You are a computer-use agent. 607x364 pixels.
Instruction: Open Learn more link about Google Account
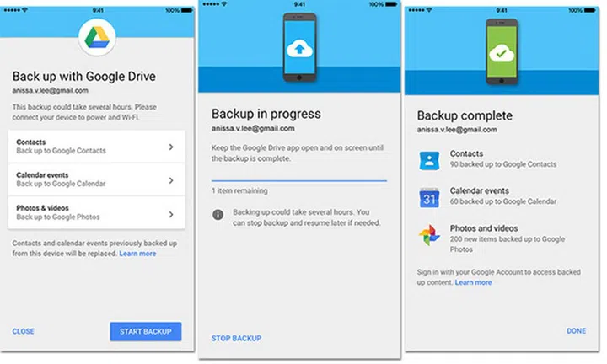(x=473, y=282)
